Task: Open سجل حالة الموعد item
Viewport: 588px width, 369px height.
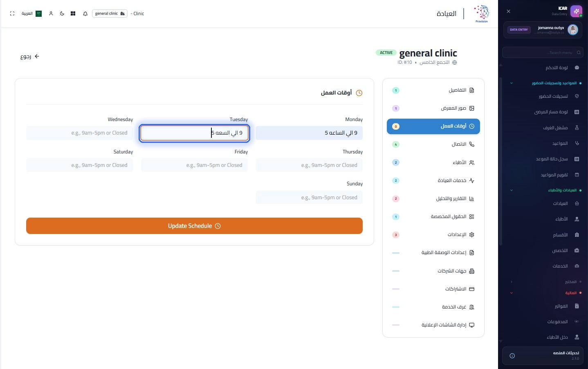Action: click(557, 159)
